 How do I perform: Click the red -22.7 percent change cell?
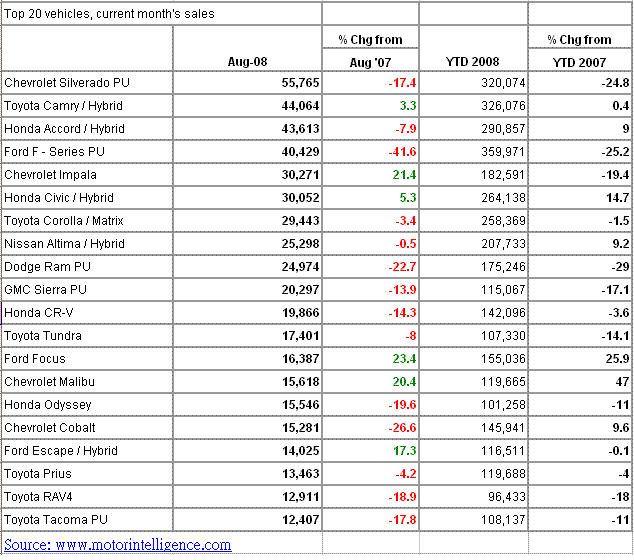coord(371,267)
